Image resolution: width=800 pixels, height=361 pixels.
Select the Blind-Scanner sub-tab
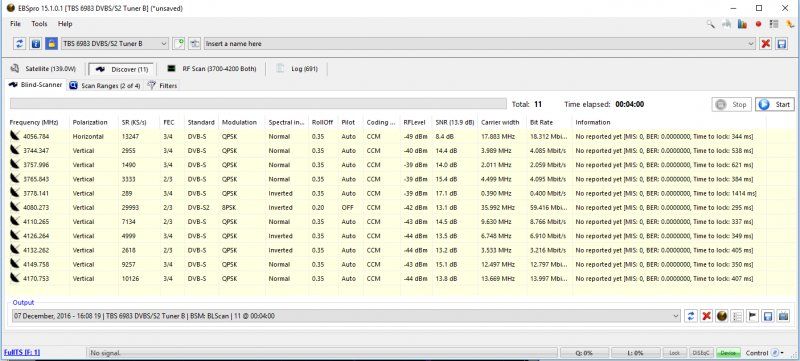click(36, 85)
